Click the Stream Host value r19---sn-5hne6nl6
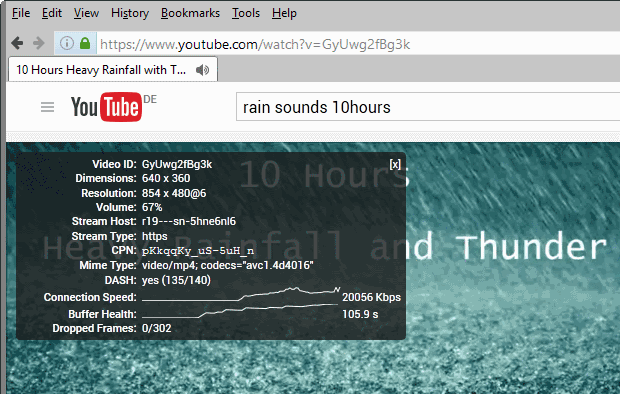 point(189,221)
